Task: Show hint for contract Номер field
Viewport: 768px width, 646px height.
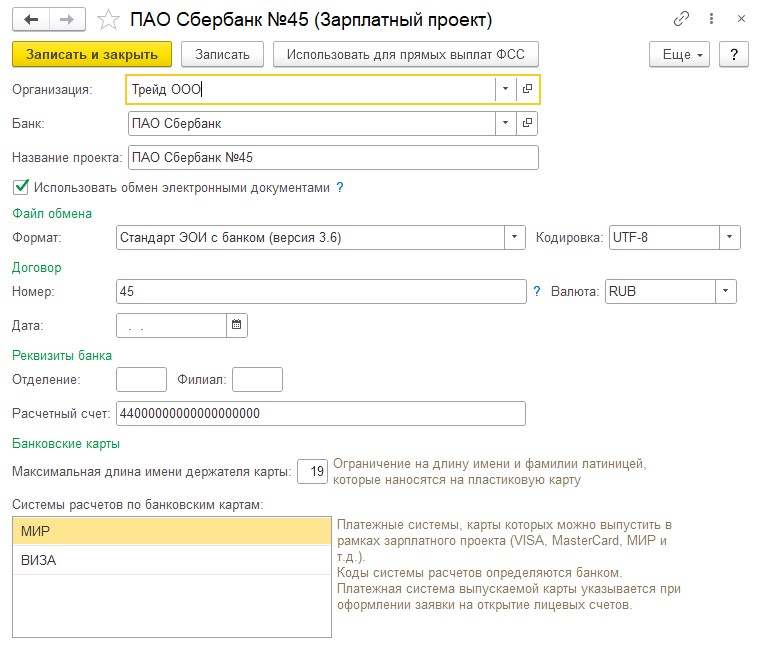Action: coord(537,291)
